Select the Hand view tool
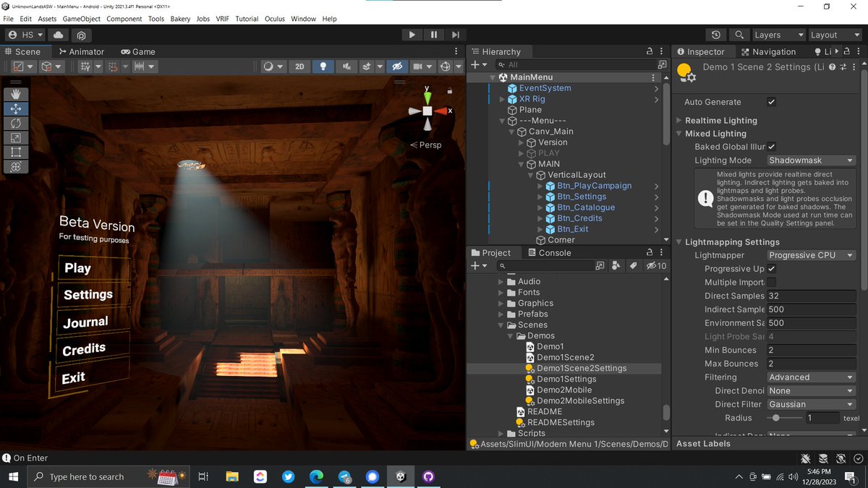The height and width of the screenshot is (488, 868). coord(16,94)
